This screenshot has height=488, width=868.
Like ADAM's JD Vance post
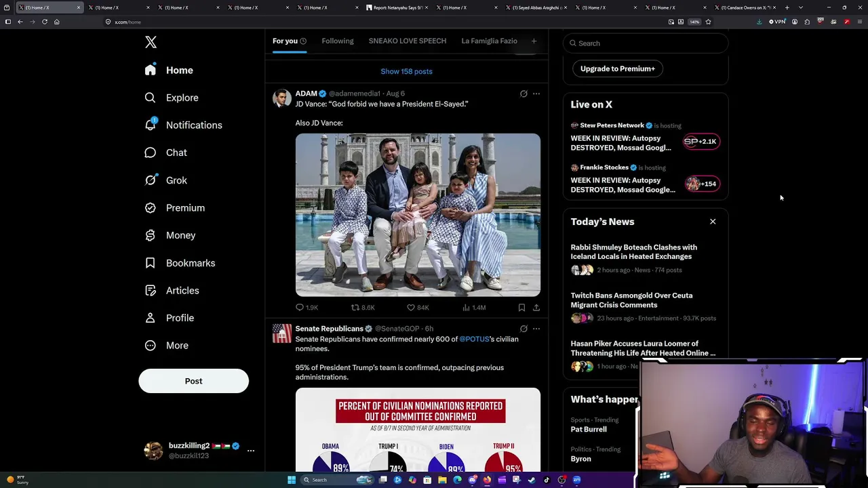pyautogui.click(x=418, y=308)
